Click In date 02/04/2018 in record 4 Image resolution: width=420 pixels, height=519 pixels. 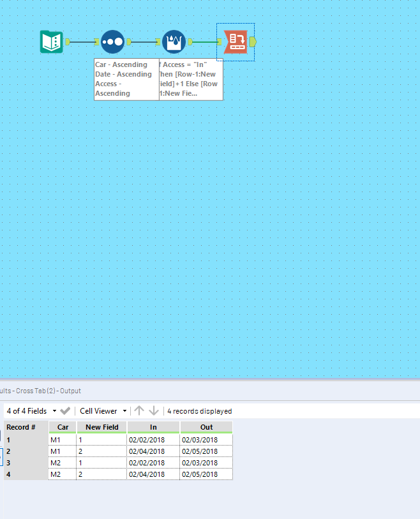(x=153, y=474)
